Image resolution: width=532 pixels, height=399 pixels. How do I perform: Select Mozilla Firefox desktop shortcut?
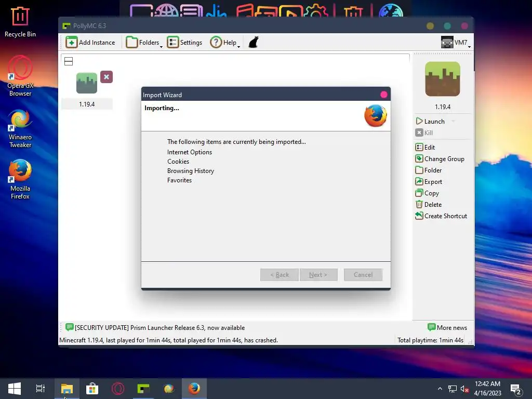(x=20, y=180)
